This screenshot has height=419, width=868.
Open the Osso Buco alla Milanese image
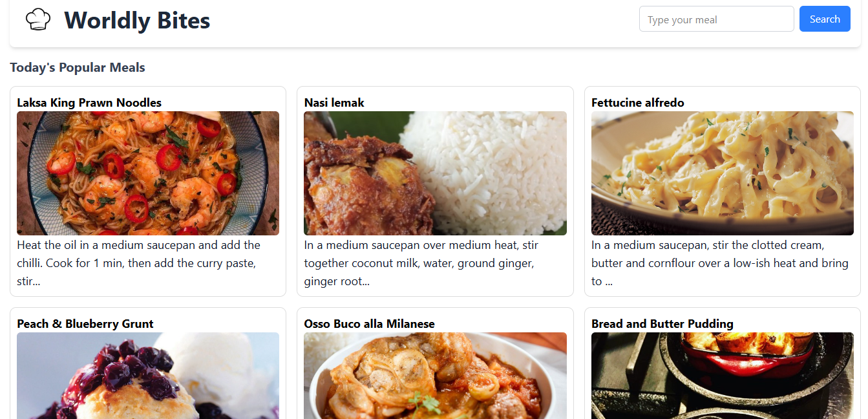pos(435,376)
